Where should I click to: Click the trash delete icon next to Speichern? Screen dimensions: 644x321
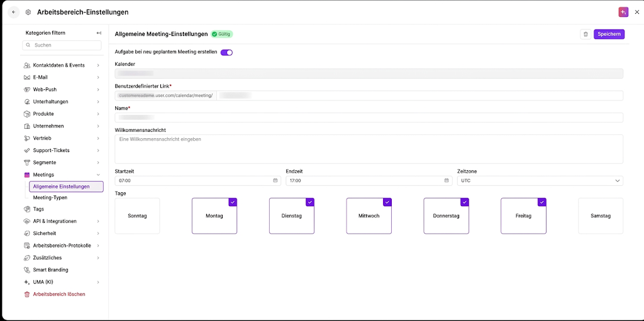pyautogui.click(x=586, y=35)
